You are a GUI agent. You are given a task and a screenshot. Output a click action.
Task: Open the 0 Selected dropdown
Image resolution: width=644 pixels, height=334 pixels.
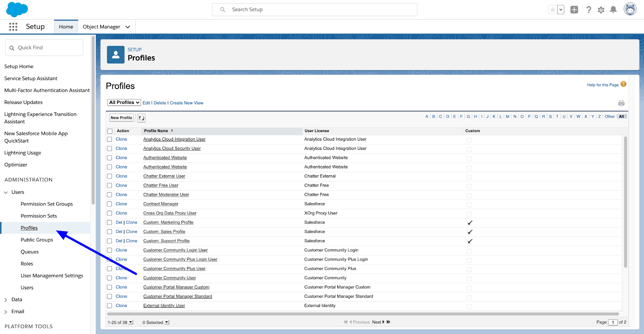(167, 322)
